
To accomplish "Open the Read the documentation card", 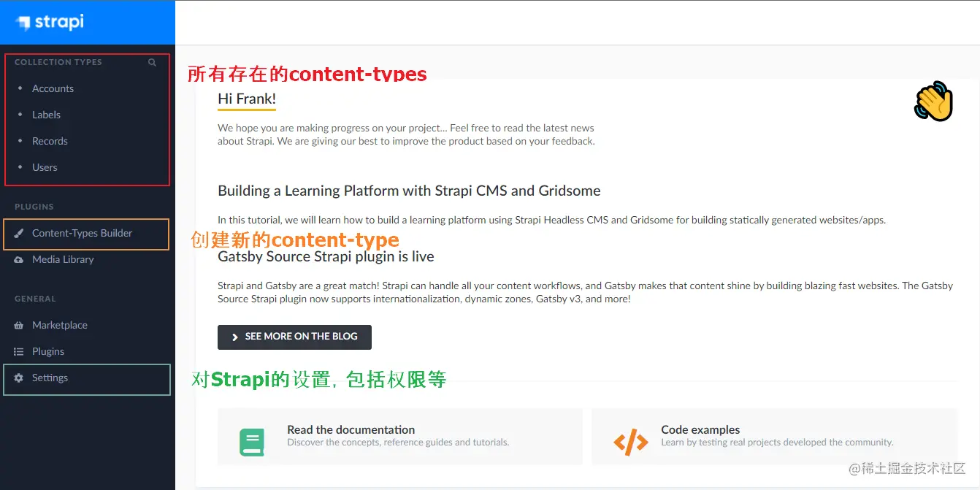I will pos(400,436).
